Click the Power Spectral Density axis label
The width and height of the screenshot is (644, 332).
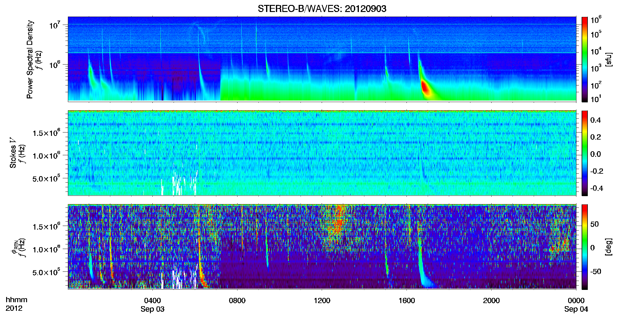[x=30, y=59]
